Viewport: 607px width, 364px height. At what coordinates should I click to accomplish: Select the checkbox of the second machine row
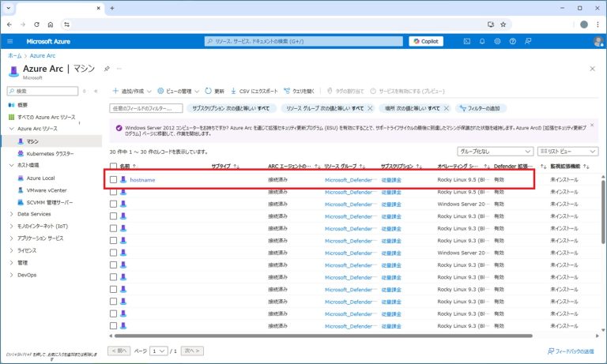click(114, 192)
